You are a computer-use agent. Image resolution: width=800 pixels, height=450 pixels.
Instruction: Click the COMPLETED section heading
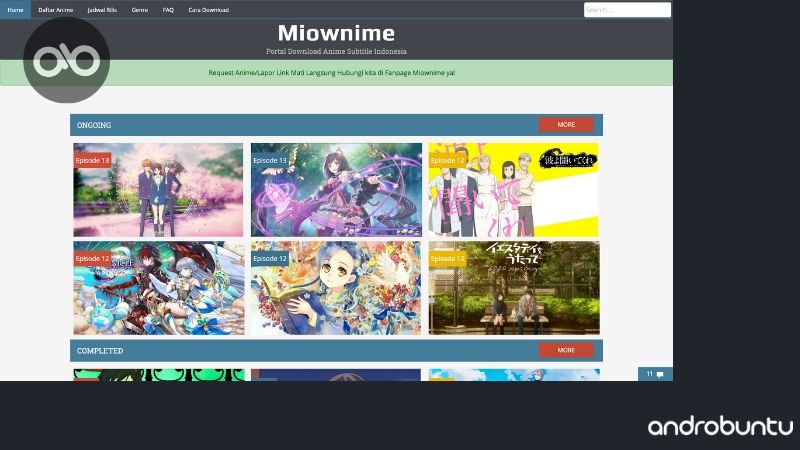coord(100,351)
